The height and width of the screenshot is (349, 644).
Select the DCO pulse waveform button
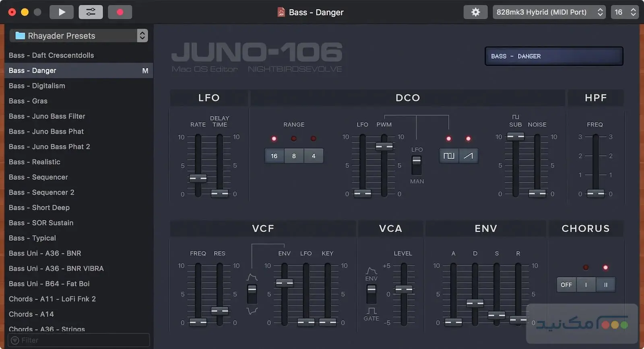[448, 156]
